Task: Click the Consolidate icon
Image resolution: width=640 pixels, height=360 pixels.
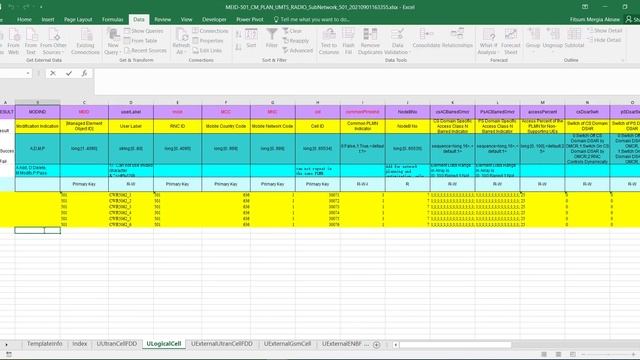Action: pos(426,38)
